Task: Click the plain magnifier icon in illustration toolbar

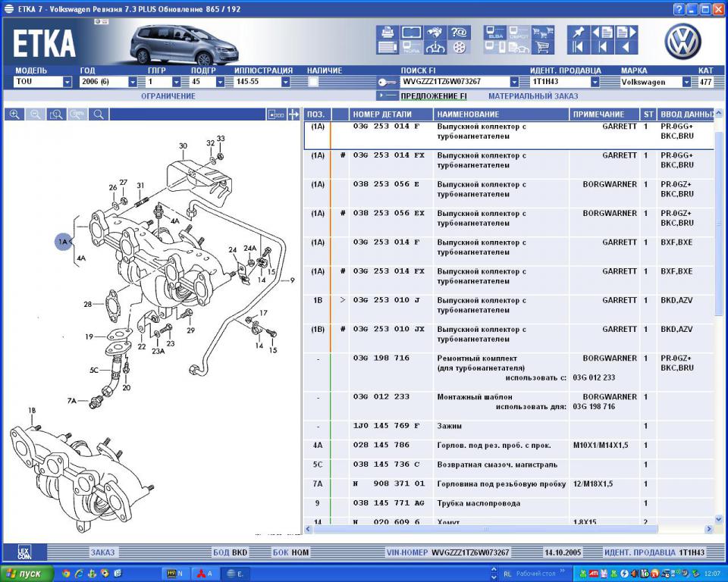Action: (x=99, y=114)
